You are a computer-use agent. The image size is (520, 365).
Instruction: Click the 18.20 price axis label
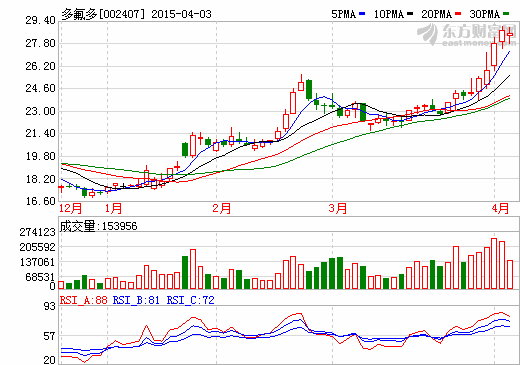pyautogui.click(x=40, y=179)
